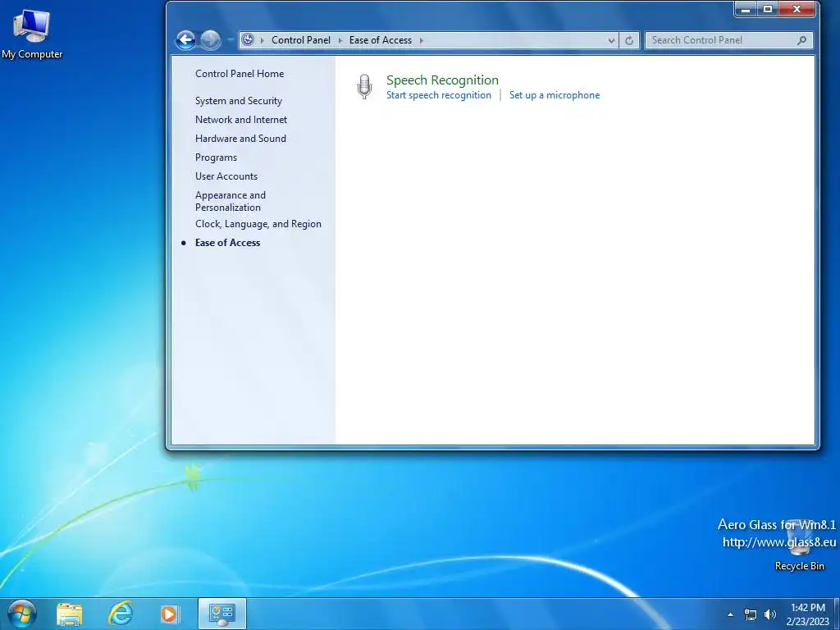This screenshot has height=630, width=840.
Task: Maximize the Control Panel window
Action: click(x=768, y=9)
